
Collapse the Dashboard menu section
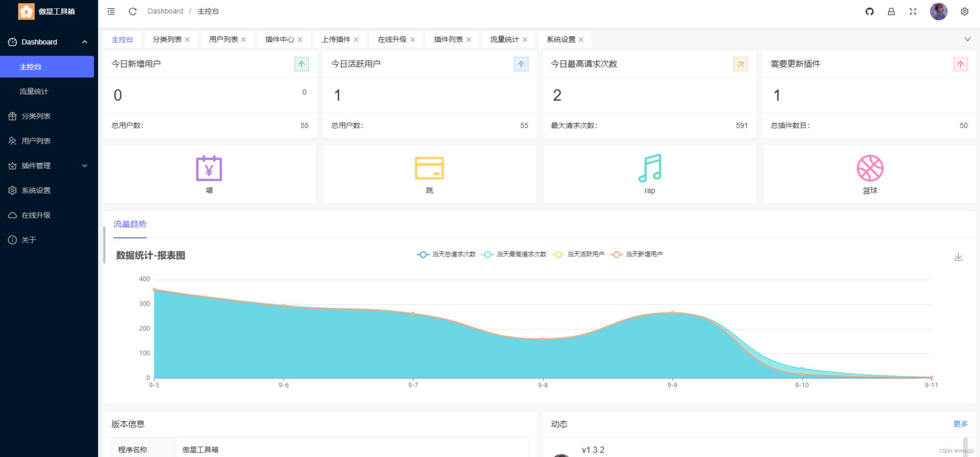[x=85, y=42]
